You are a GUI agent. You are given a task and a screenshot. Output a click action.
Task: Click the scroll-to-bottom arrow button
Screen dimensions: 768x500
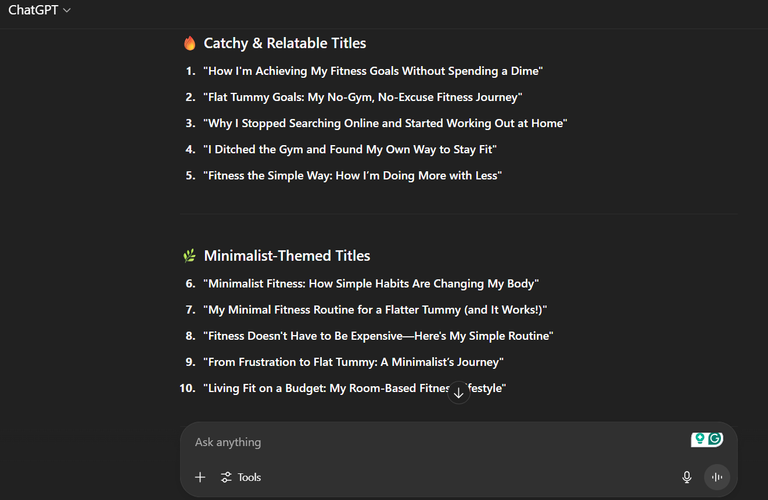(458, 393)
